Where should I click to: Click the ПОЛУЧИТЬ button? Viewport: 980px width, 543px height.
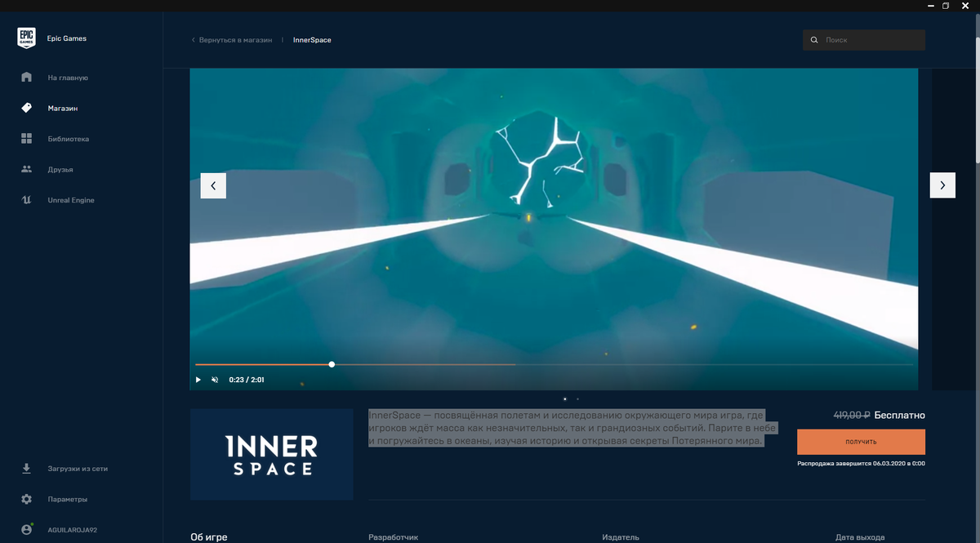coord(861,442)
